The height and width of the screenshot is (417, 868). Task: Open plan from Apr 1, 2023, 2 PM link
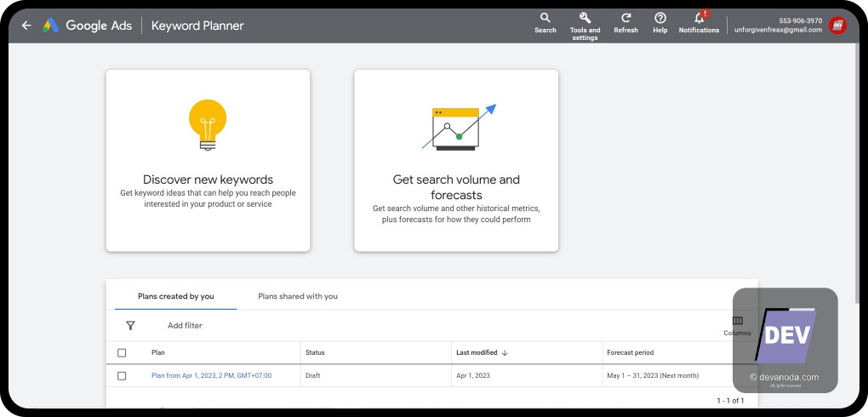click(x=211, y=375)
